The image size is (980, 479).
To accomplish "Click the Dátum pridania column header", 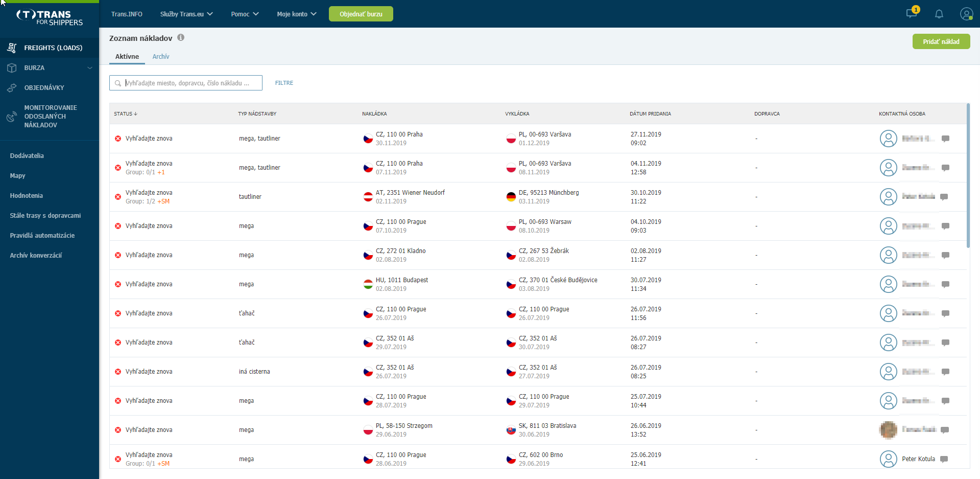I will pos(650,113).
